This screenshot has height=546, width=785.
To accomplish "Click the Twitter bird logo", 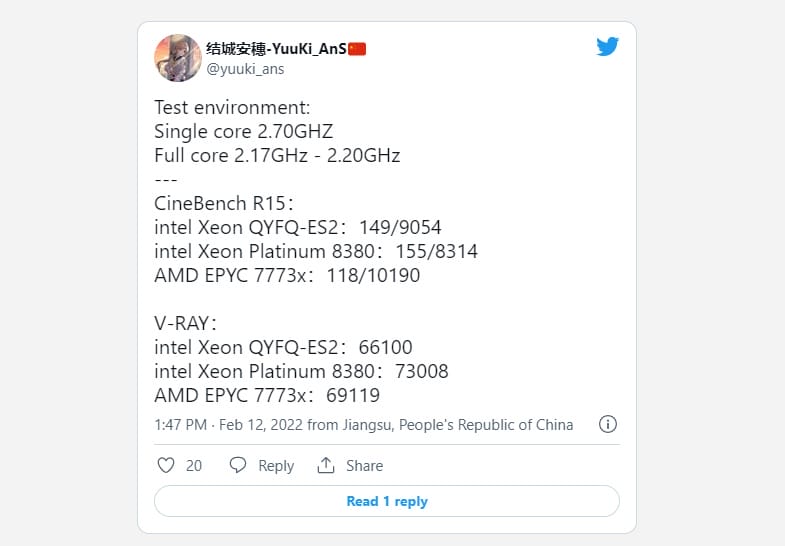I will (608, 47).
